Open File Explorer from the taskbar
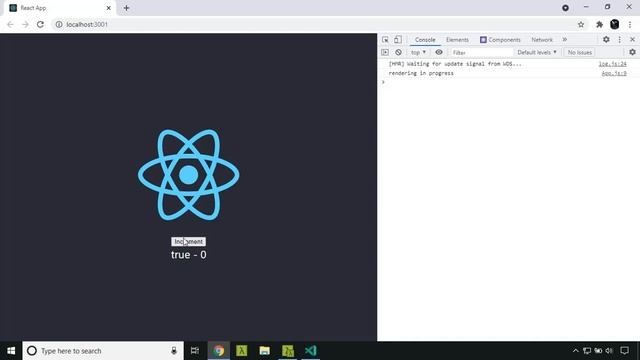This screenshot has height=360, width=640. [264, 351]
